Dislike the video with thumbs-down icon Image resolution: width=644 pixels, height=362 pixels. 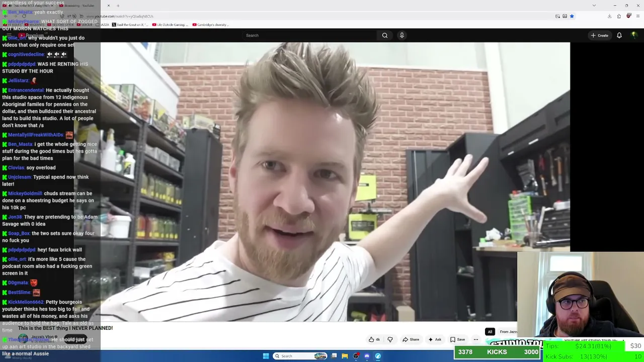coord(390,339)
